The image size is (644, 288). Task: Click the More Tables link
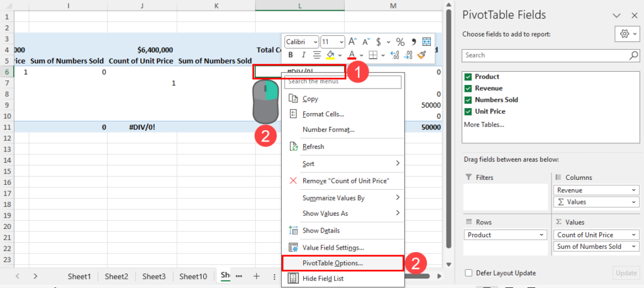click(x=484, y=125)
